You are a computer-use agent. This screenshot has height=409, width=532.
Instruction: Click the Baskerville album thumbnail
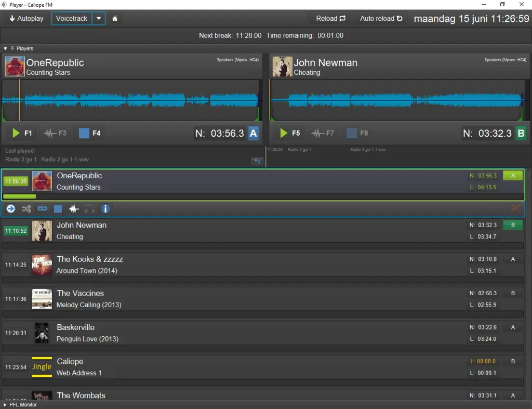point(42,333)
